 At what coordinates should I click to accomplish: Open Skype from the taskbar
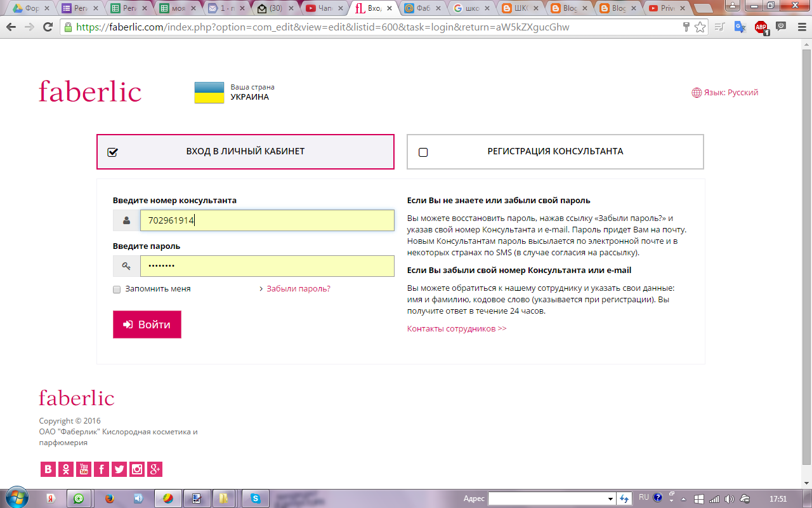tap(256, 498)
